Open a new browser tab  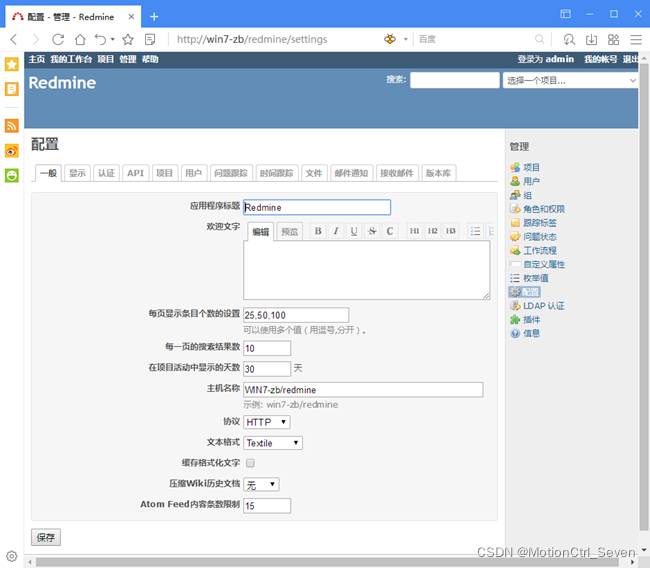pyautogui.click(x=154, y=17)
